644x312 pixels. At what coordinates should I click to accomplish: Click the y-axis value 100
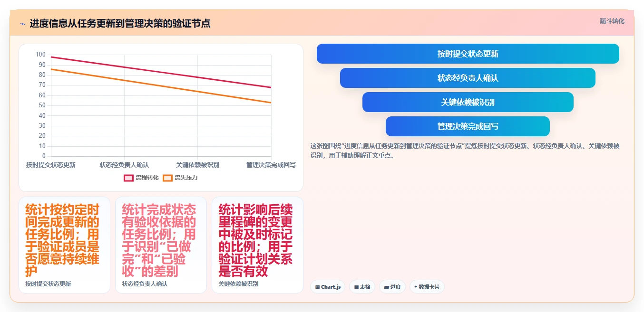pos(40,55)
